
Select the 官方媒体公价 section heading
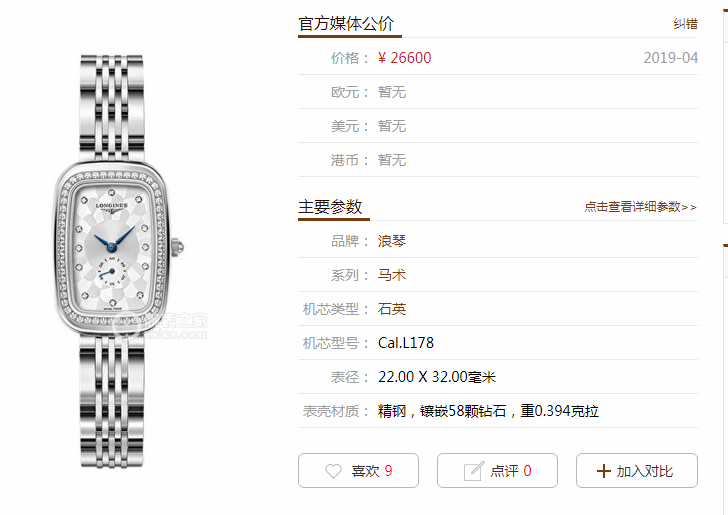(x=346, y=24)
